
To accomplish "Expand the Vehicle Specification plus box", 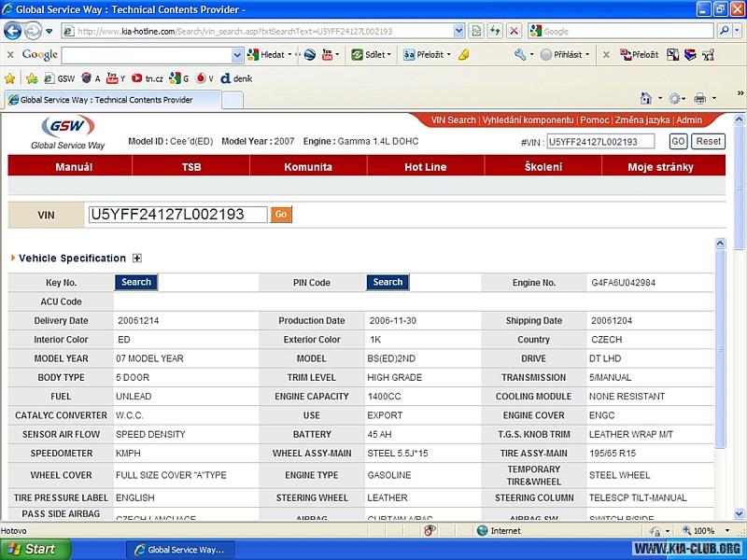I will (136, 259).
